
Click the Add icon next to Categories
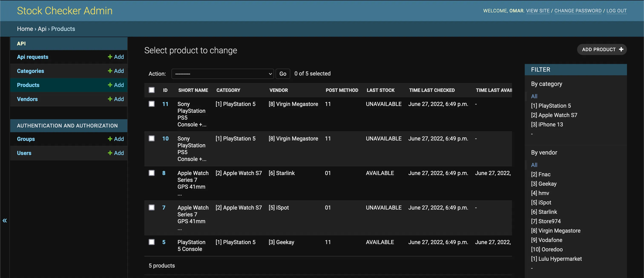pyautogui.click(x=110, y=71)
